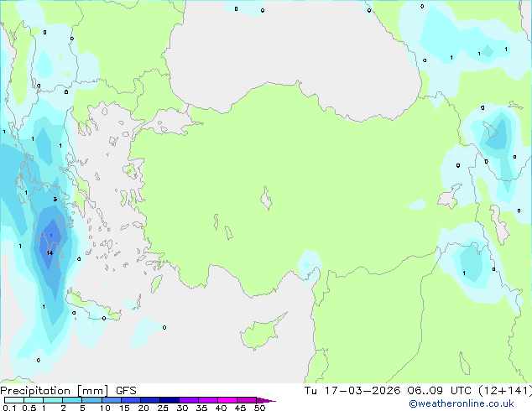532x411 pixels.
Task: Click the '0.1' legend scale label
Action: [x=9, y=408]
